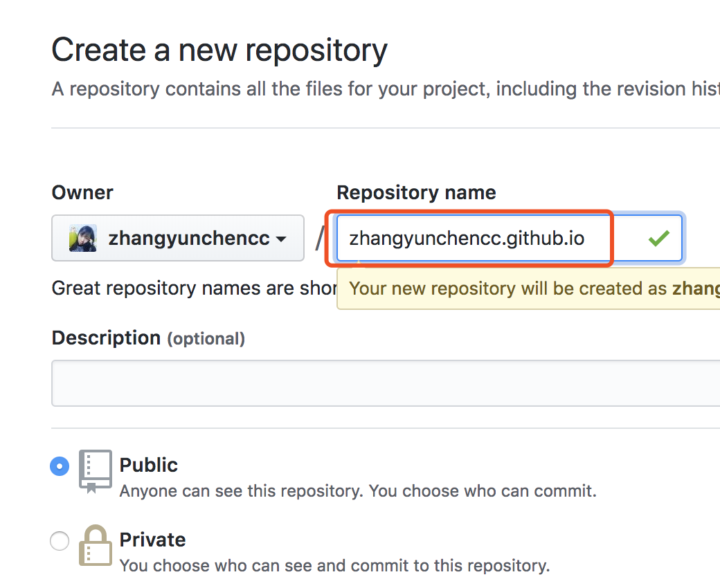720x588 pixels.
Task: Open the Owner dropdown showing zhangyunchencc
Action: tap(177, 239)
